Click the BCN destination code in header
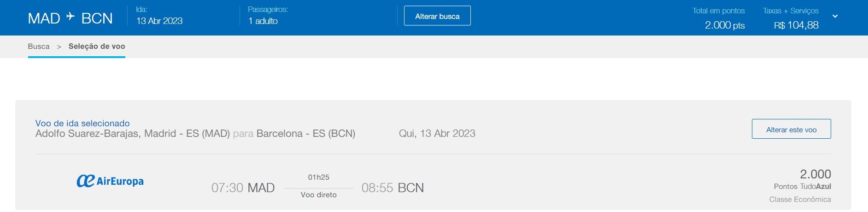Image resolution: width=868 pixels, height=212 pixels. tap(97, 18)
